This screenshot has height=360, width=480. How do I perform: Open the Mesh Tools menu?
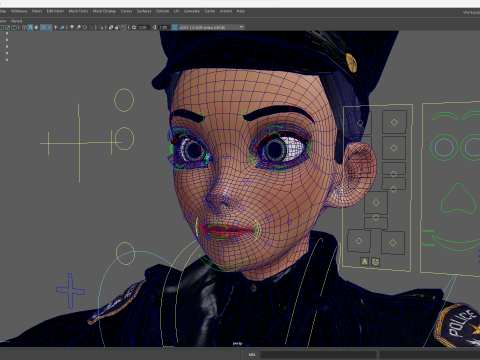(78, 11)
